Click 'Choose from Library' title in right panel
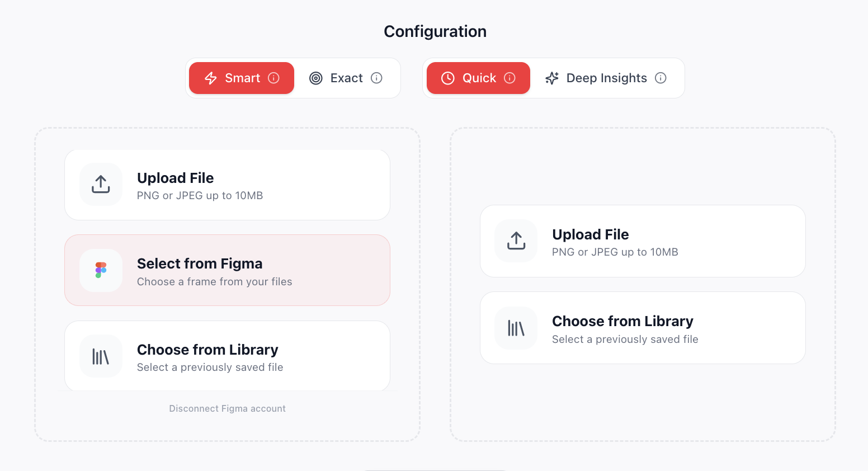The height and width of the screenshot is (471, 868). tap(622, 321)
